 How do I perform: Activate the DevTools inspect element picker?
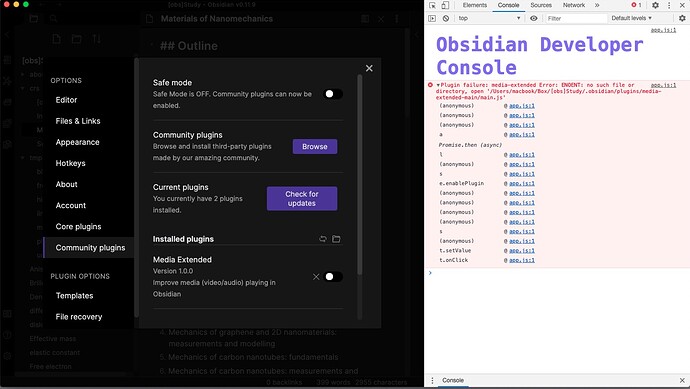click(433, 5)
